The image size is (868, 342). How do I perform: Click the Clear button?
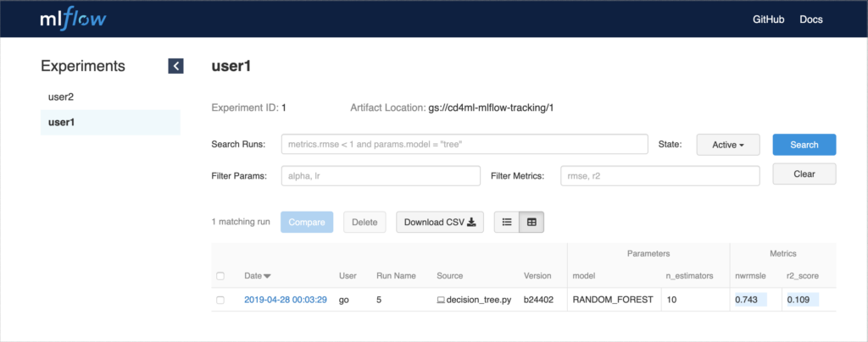(x=804, y=174)
